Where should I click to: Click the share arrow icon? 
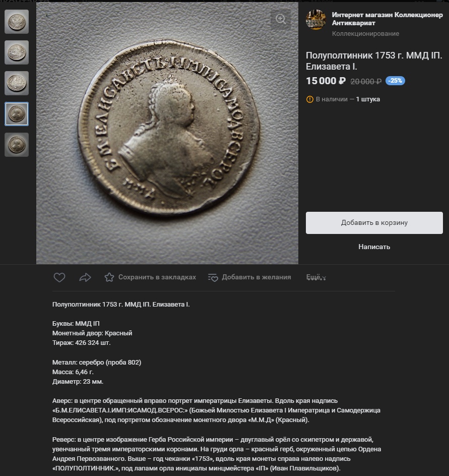(x=85, y=277)
